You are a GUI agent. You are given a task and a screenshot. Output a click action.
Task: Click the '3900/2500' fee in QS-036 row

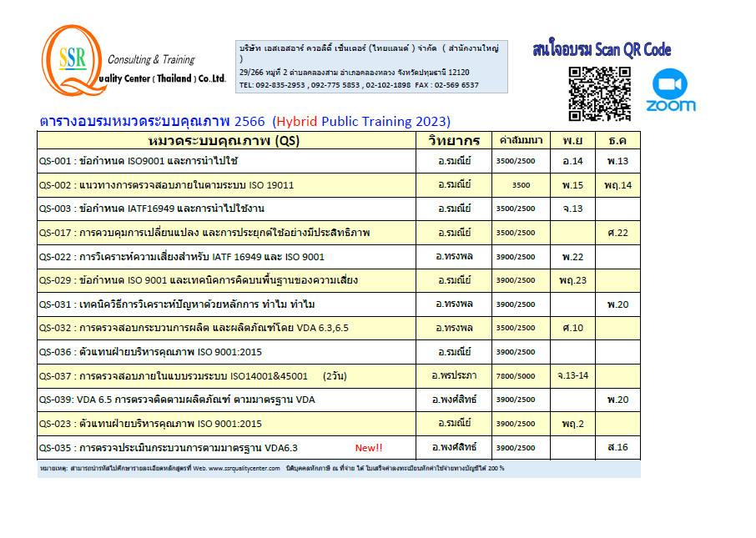(516, 352)
